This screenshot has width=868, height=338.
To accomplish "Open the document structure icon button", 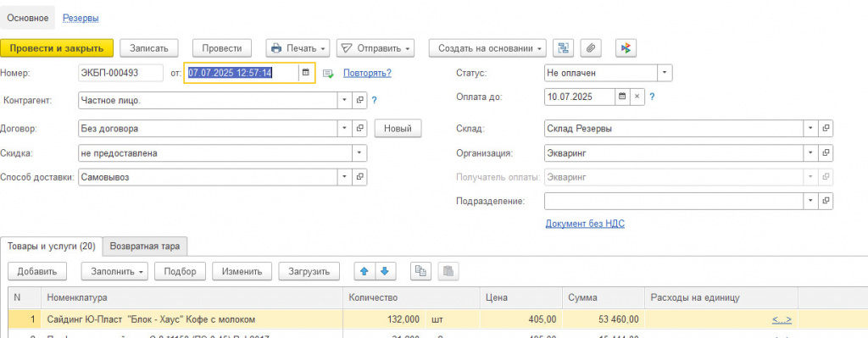I will coord(564,48).
